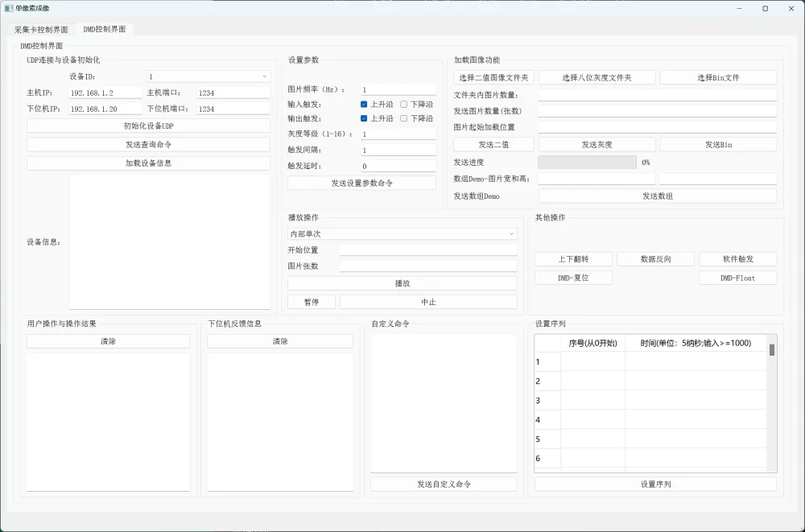Click the 发送进度 progress bar
The height and width of the screenshot is (532, 805).
pyautogui.click(x=587, y=162)
